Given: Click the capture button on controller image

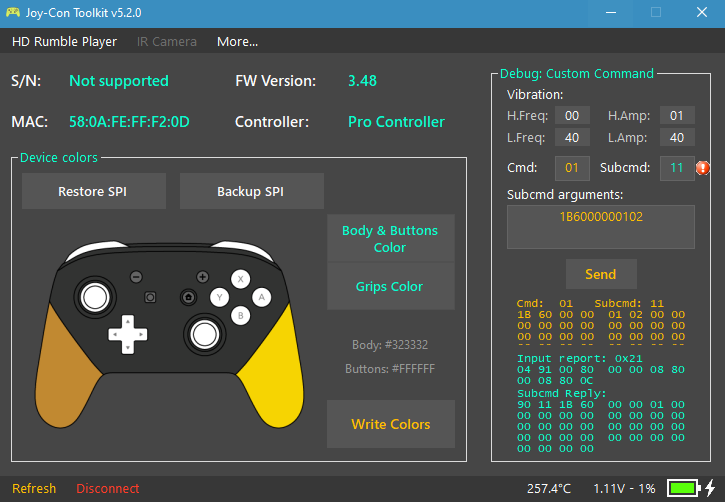Looking at the screenshot, I should tap(150, 297).
